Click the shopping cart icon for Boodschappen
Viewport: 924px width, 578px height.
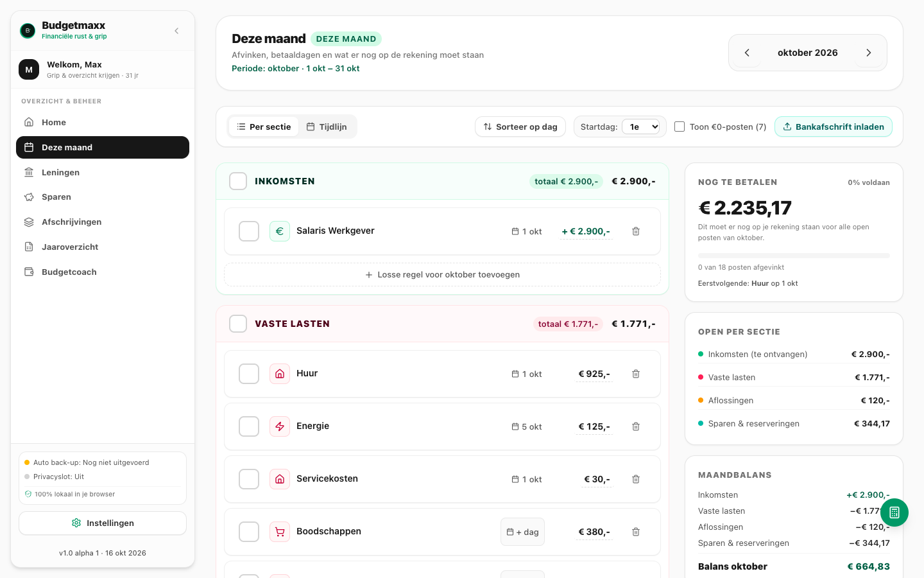click(x=280, y=532)
